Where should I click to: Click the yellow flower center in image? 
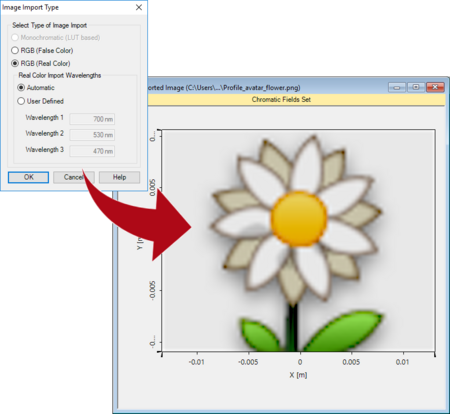coord(299,219)
